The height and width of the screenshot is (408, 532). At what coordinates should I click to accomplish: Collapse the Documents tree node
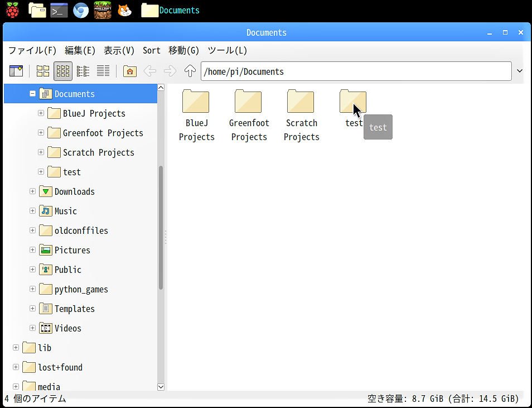pyautogui.click(x=32, y=93)
